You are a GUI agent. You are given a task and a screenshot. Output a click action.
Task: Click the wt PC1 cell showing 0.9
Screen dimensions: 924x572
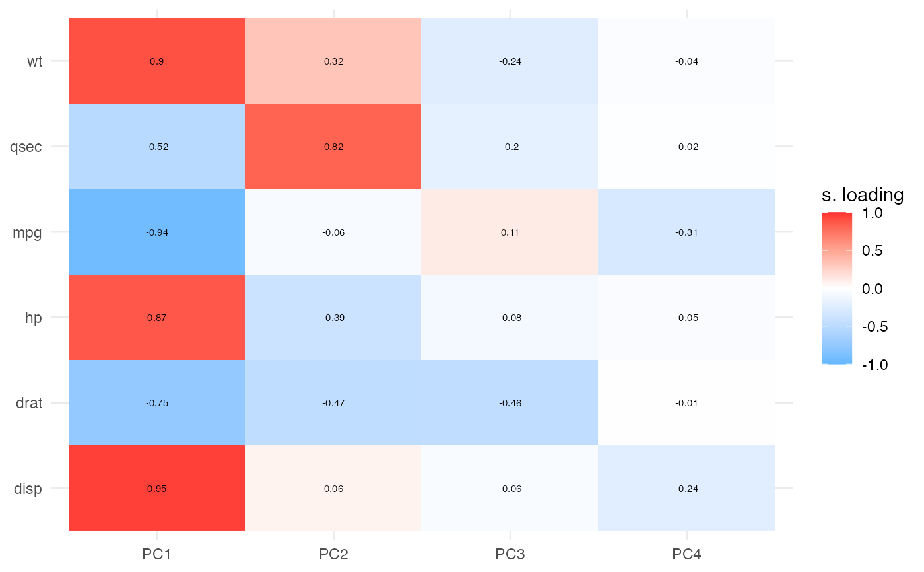[x=157, y=61]
